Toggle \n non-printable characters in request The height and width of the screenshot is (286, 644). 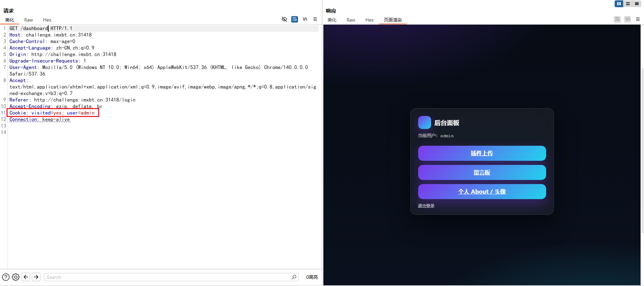click(x=305, y=19)
